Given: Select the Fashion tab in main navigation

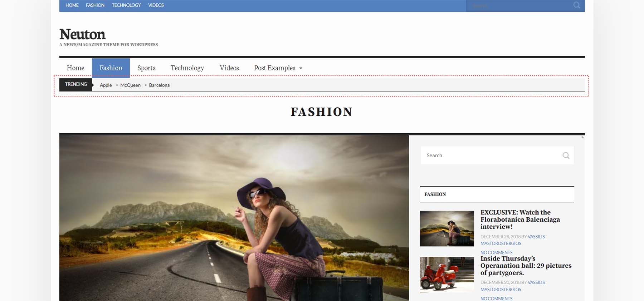Looking at the screenshot, I should click(111, 68).
